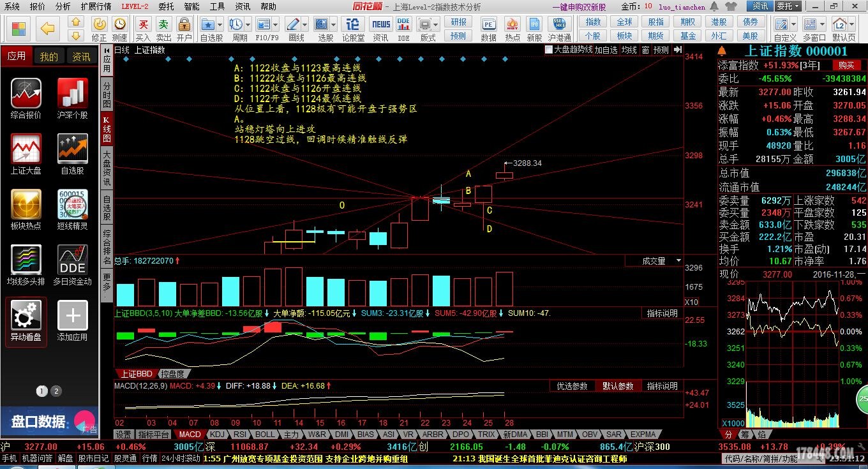The width and height of the screenshot is (868, 469).
Task: Open 板块热点 app in sidebar
Action: click(x=26, y=209)
